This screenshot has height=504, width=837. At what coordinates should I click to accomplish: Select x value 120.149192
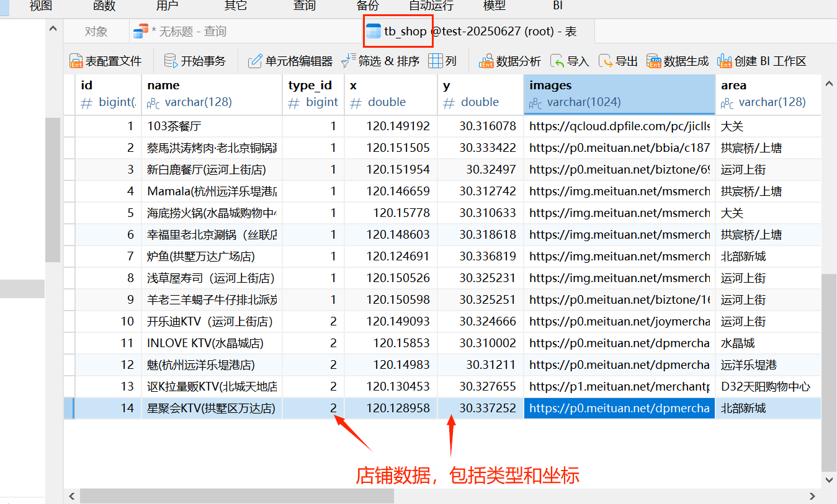[x=391, y=126]
